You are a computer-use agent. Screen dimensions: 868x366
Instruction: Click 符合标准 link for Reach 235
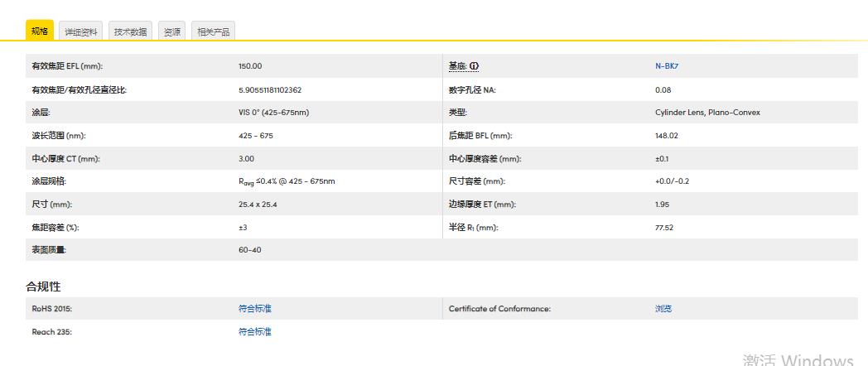pyautogui.click(x=255, y=332)
